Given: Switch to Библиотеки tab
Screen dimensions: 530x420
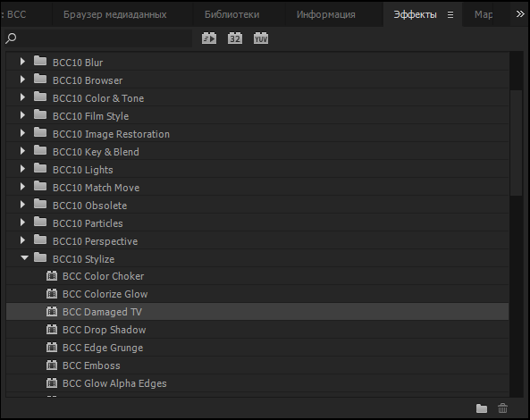Looking at the screenshot, I should point(231,14).
